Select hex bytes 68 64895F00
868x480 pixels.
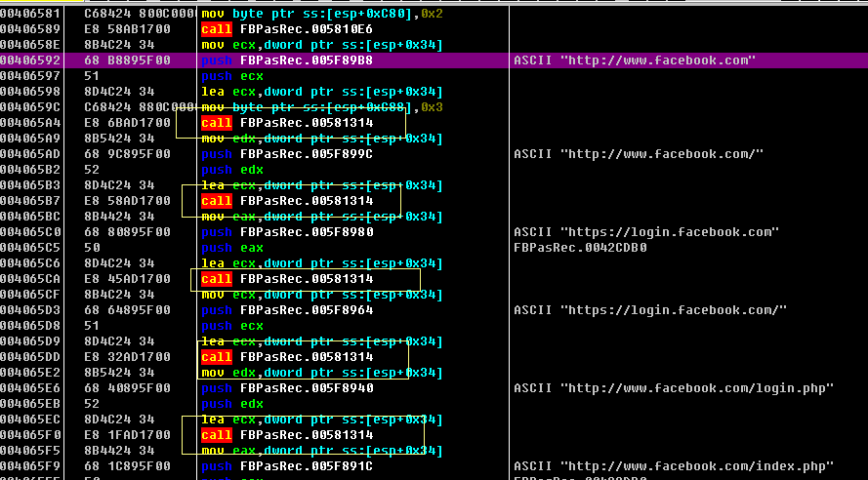click(x=127, y=309)
